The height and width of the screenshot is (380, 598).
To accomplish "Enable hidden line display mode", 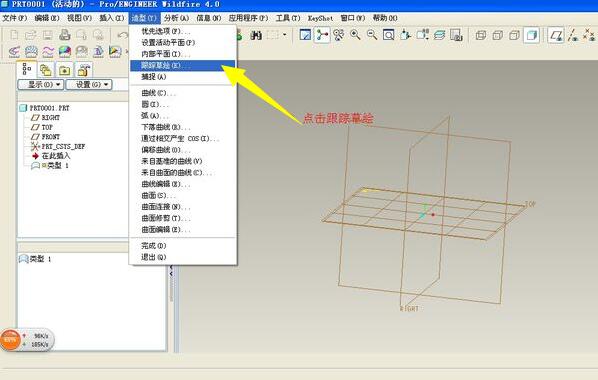I will [x=498, y=35].
